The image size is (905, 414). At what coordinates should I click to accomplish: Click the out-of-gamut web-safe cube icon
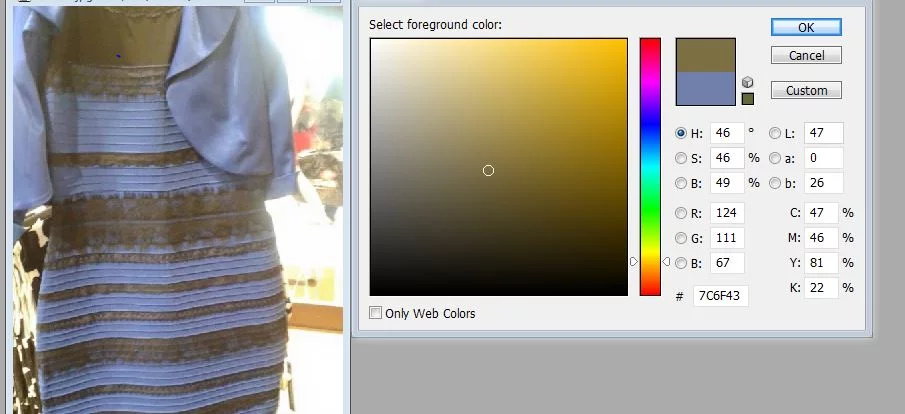pos(747,82)
